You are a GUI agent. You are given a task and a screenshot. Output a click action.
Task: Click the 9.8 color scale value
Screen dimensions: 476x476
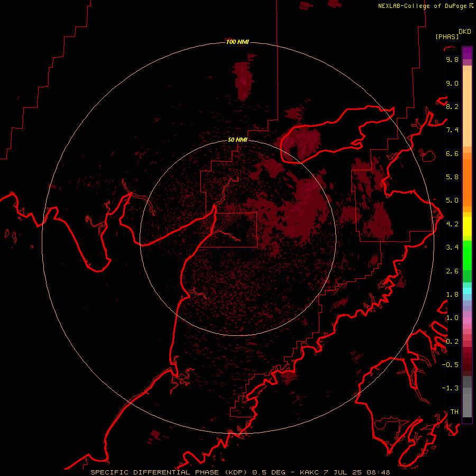pos(452,60)
